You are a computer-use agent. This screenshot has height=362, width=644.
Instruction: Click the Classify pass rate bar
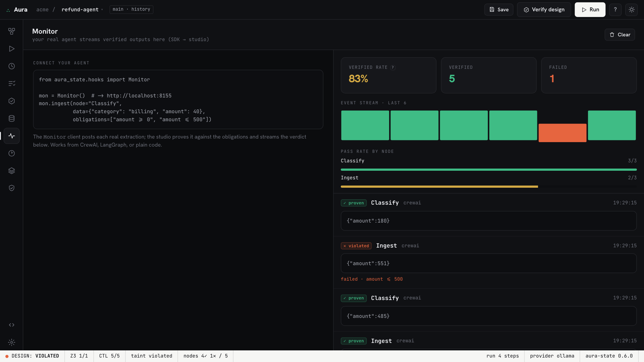(489, 170)
